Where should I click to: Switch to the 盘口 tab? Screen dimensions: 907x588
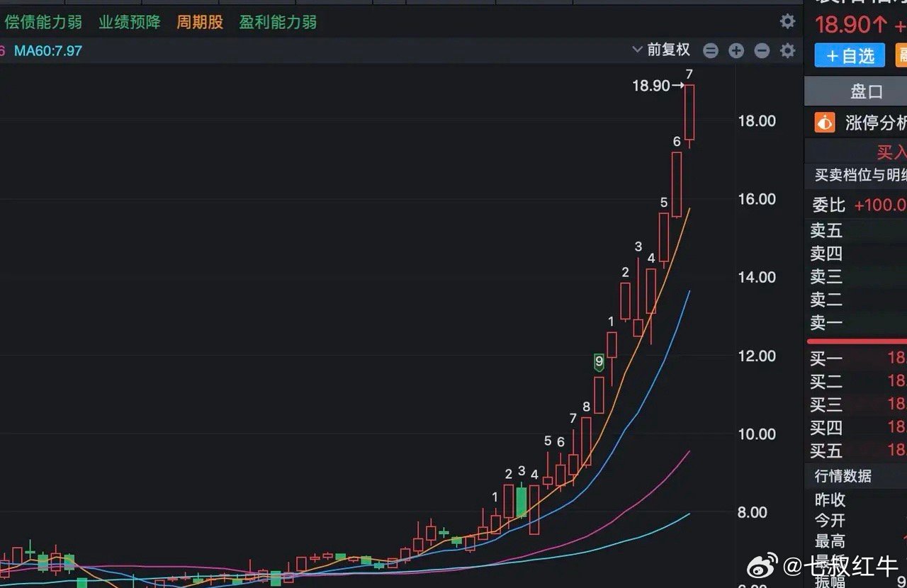coord(866,91)
